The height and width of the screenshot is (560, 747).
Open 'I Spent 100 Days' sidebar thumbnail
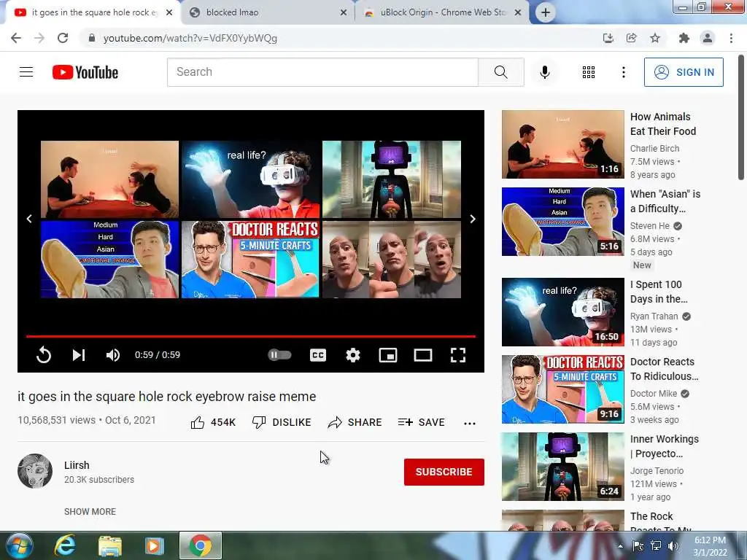[562, 312]
